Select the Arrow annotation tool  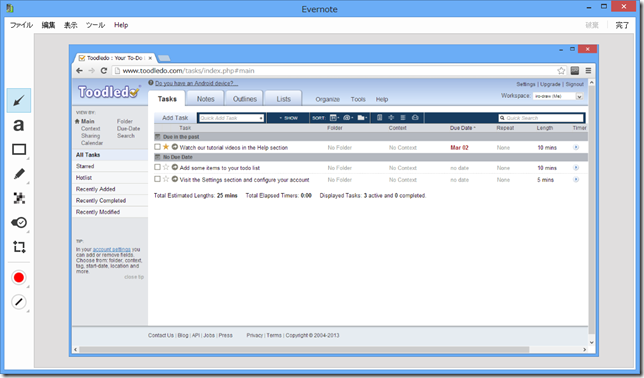point(19,101)
